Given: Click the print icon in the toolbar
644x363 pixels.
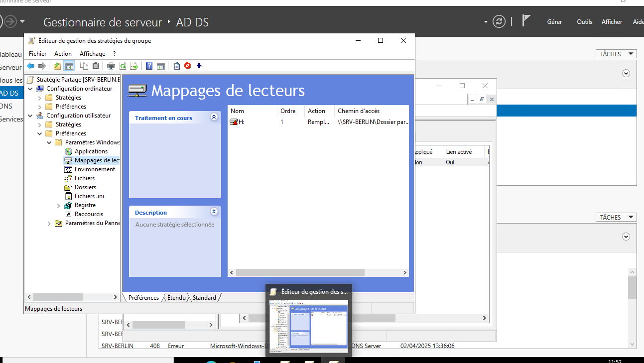Looking at the screenshot, I should click(x=111, y=66).
